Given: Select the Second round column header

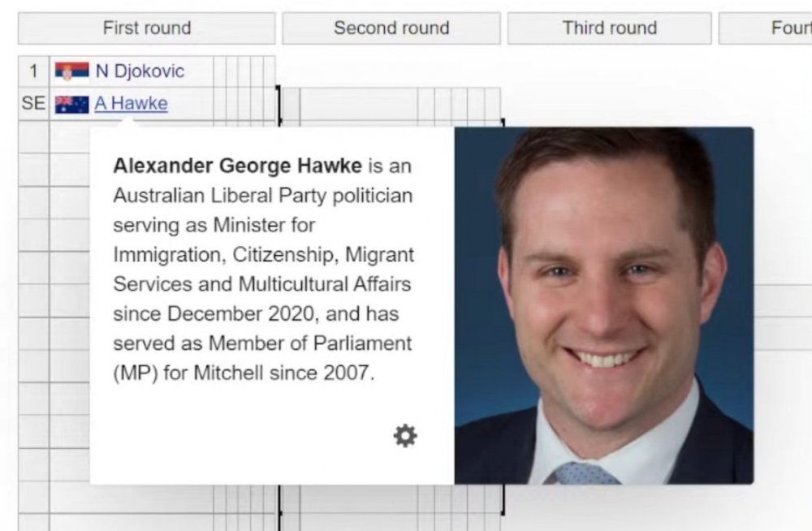Looking at the screenshot, I should [x=391, y=28].
